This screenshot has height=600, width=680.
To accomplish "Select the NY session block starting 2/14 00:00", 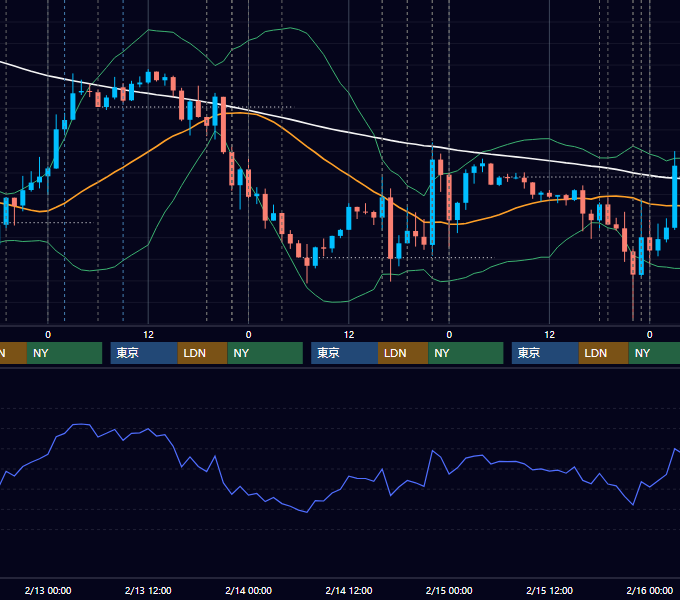I will tap(265, 353).
